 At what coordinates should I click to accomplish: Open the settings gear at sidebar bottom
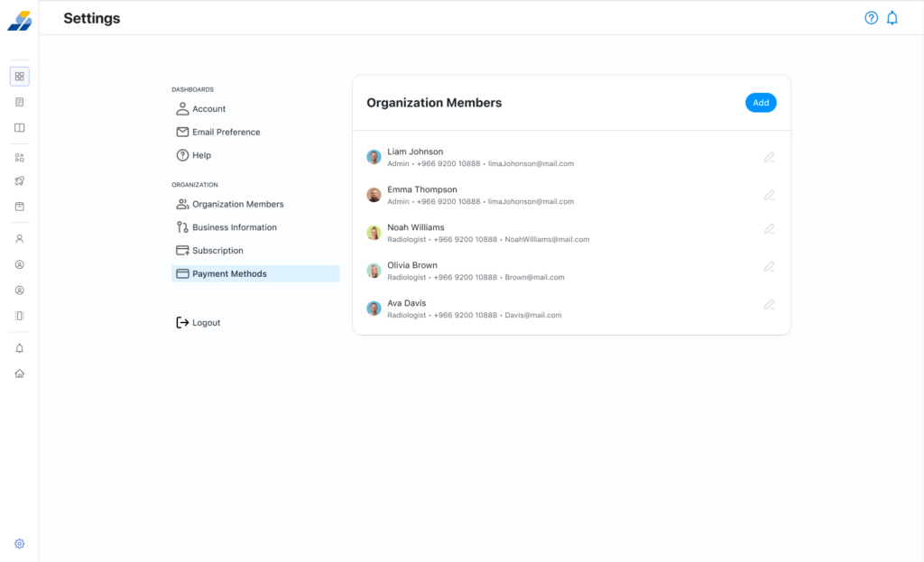20,544
